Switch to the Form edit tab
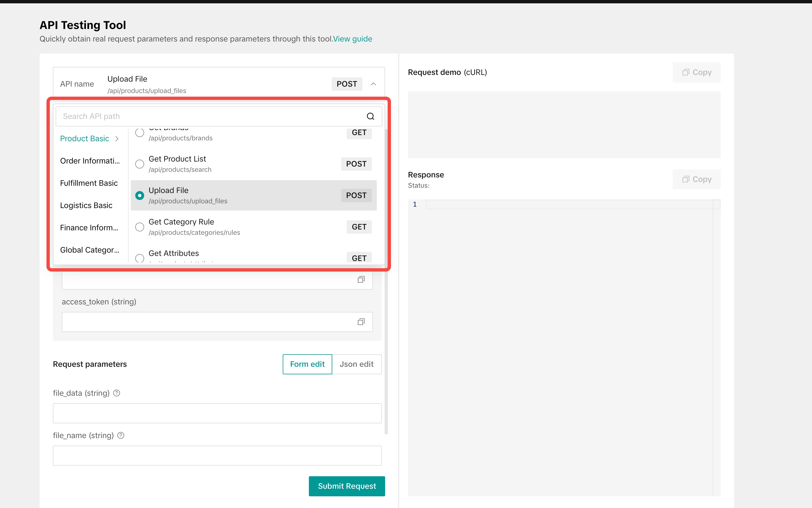 [x=307, y=364]
